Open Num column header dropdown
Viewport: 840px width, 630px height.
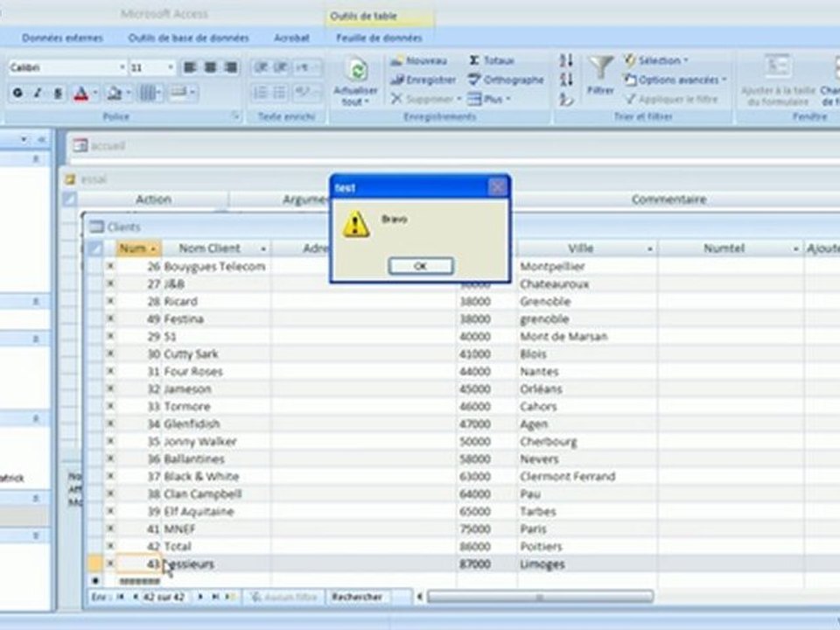(153, 248)
